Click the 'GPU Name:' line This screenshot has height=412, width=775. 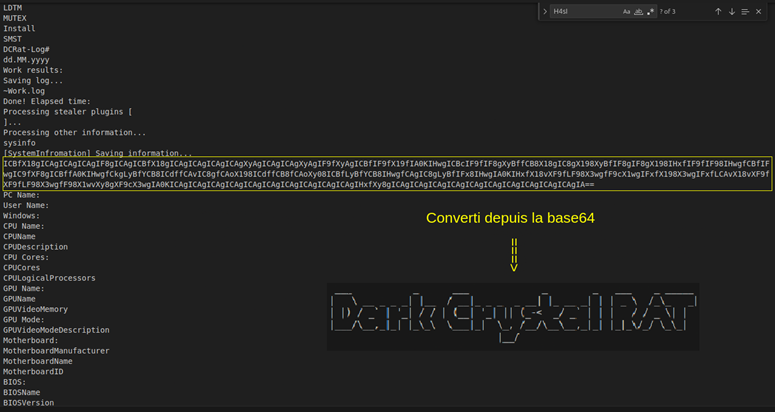(24, 288)
